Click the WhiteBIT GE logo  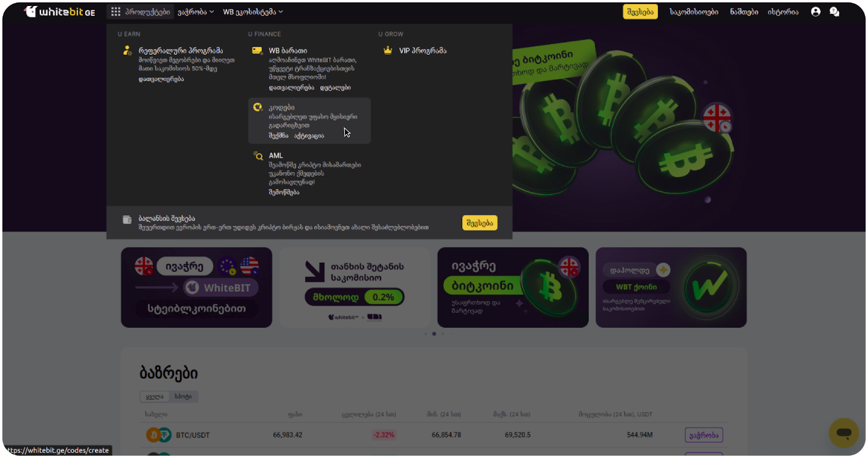pyautogui.click(x=60, y=11)
